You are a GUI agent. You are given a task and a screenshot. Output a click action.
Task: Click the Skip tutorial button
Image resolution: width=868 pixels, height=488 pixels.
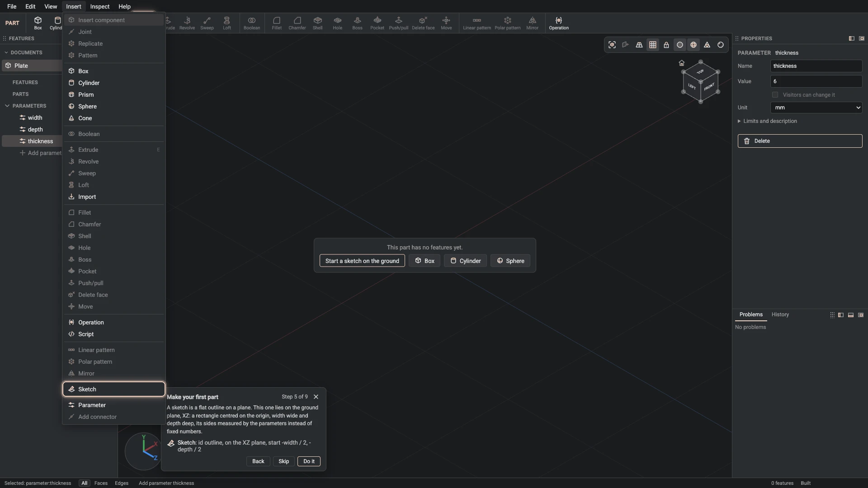[284, 461]
